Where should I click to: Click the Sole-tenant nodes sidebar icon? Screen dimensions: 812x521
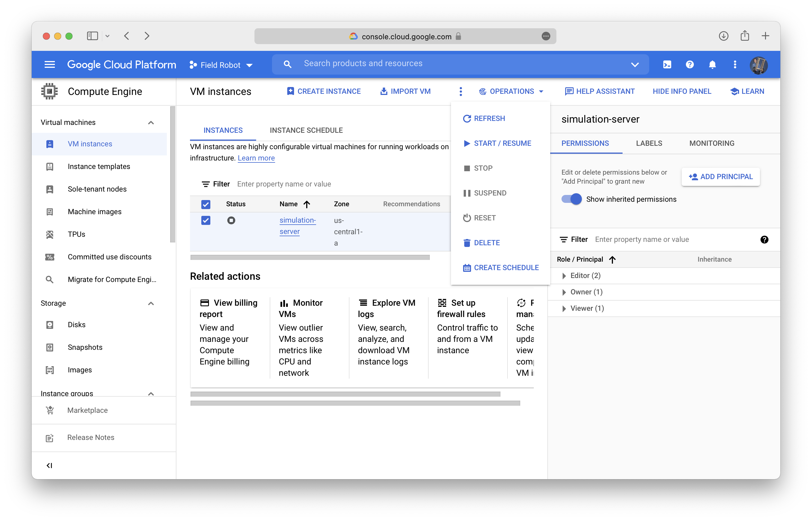click(50, 189)
